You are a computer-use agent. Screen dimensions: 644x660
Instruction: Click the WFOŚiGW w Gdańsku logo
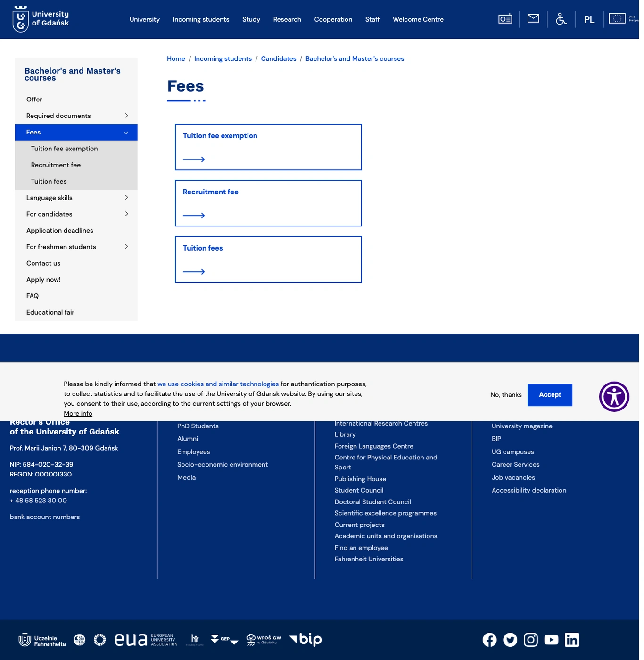pyautogui.click(x=264, y=640)
